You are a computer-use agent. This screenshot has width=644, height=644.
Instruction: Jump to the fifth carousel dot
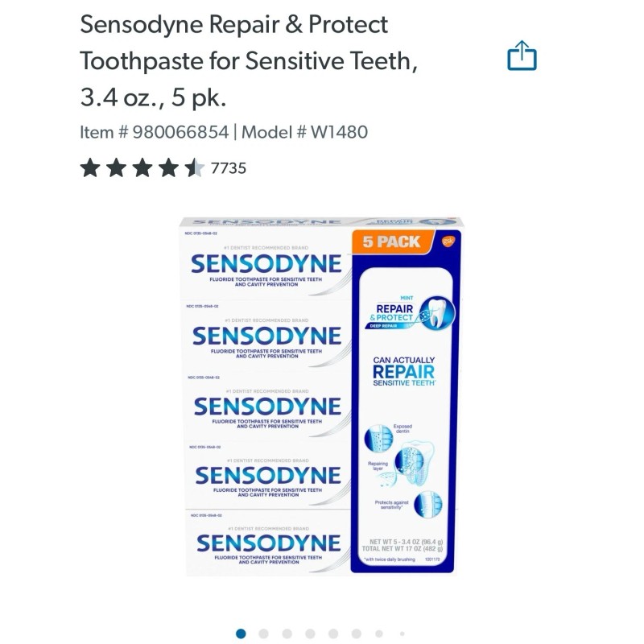[333, 634]
